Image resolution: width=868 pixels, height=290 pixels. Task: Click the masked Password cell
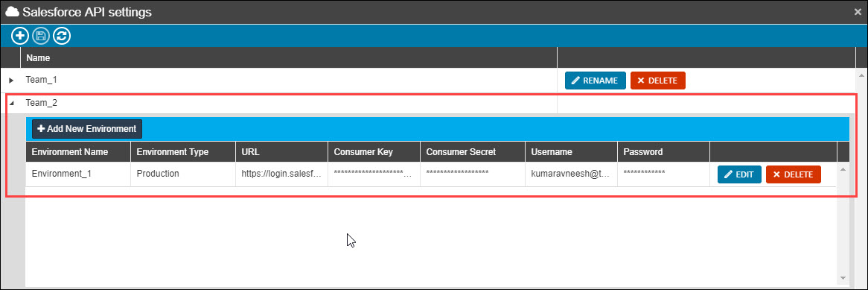[x=664, y=174]
